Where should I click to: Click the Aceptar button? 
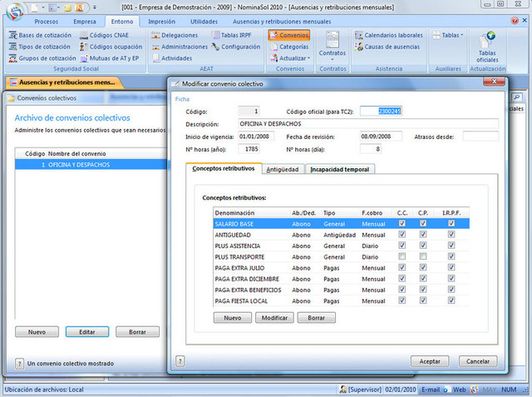click(x=430, y=361)
